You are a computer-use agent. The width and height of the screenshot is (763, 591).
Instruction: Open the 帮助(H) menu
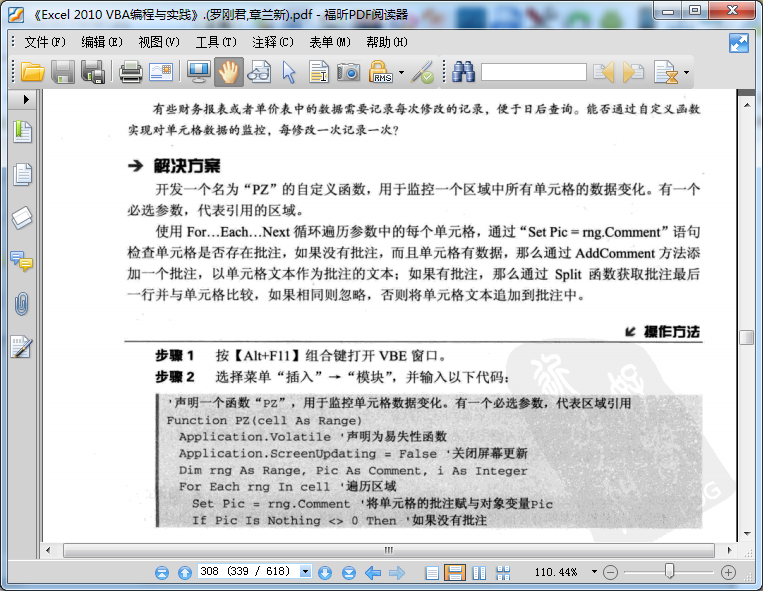point(387,43)
